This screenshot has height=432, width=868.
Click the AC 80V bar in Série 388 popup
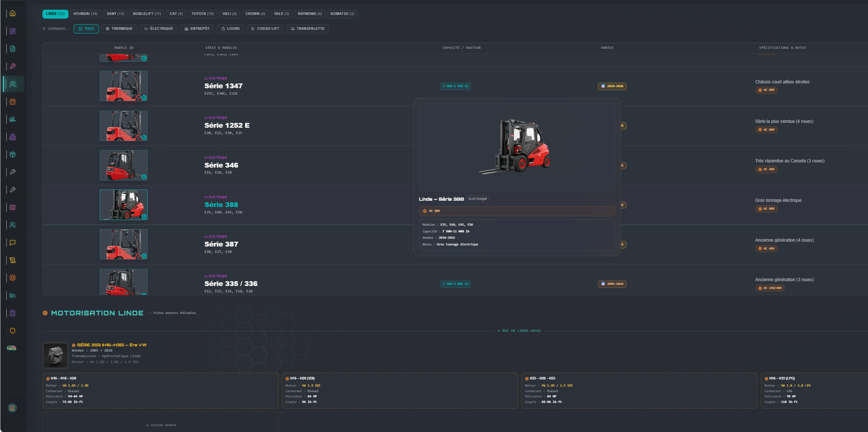point(517,211)
